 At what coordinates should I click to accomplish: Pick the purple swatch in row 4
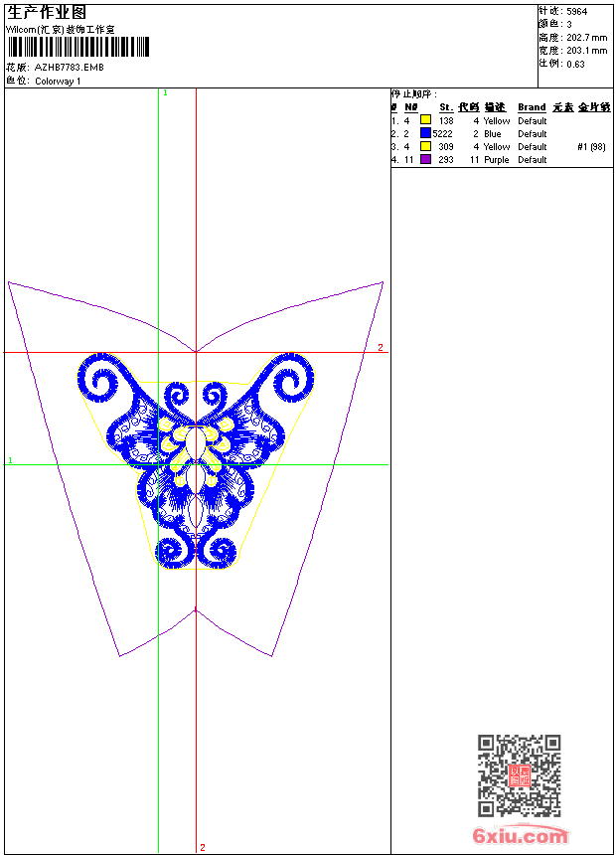point(426,159)
